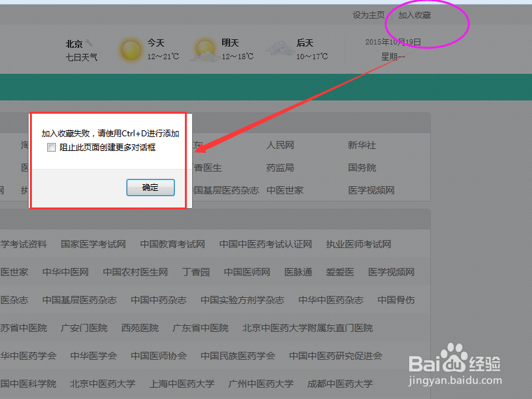
Task: Open the 新华社 link
Action: tap(362, 145)
